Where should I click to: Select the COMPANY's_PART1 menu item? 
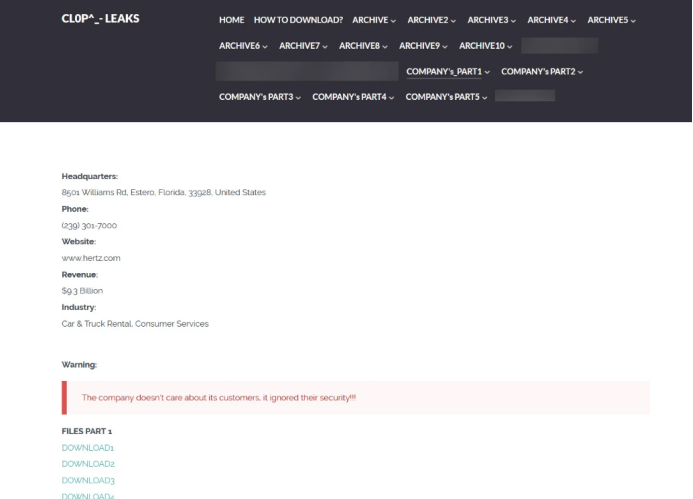click(448, 72)
